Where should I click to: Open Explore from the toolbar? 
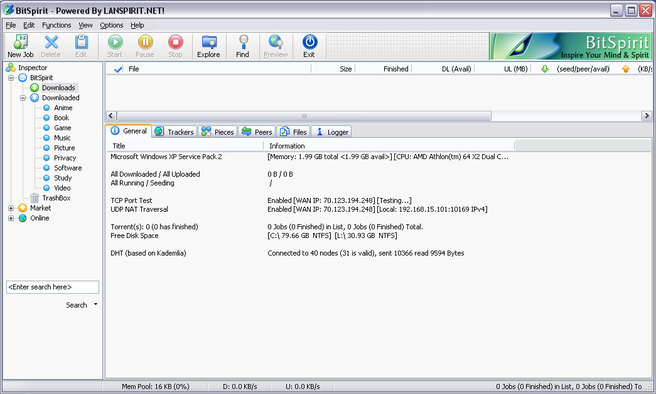[208, 46]
